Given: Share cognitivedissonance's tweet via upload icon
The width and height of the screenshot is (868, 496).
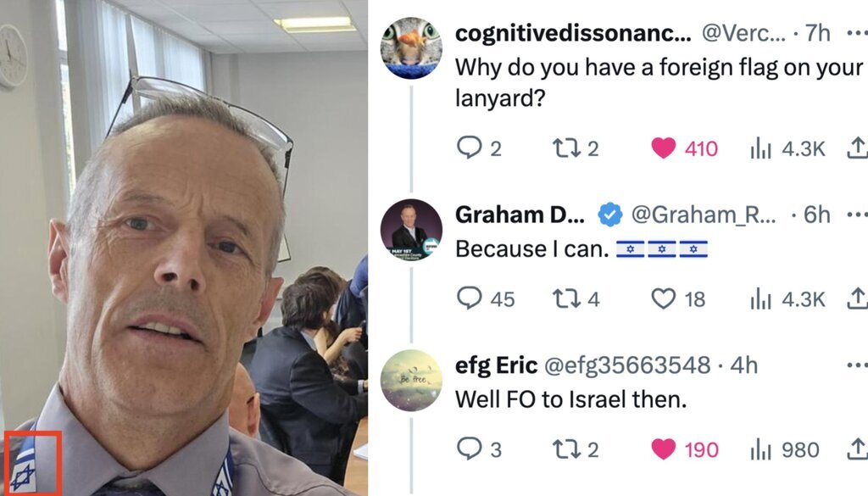Looking at the screenshot, I should pyautogui.click(x=857, y=148).
